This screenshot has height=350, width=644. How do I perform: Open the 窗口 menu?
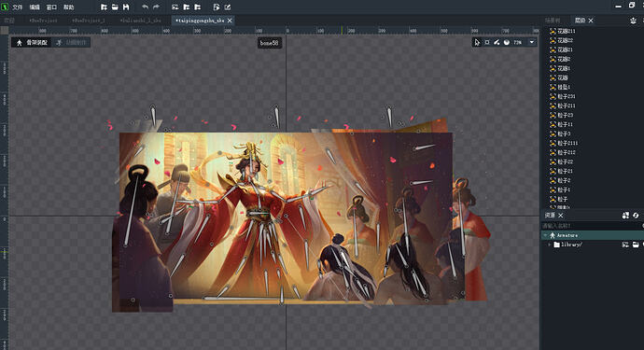tap(51, 7)
